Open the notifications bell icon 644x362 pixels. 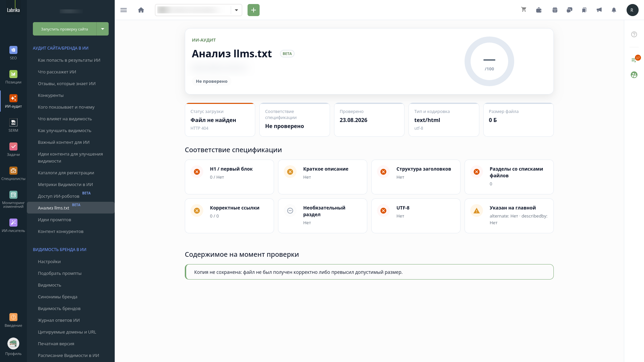[614, 10]
